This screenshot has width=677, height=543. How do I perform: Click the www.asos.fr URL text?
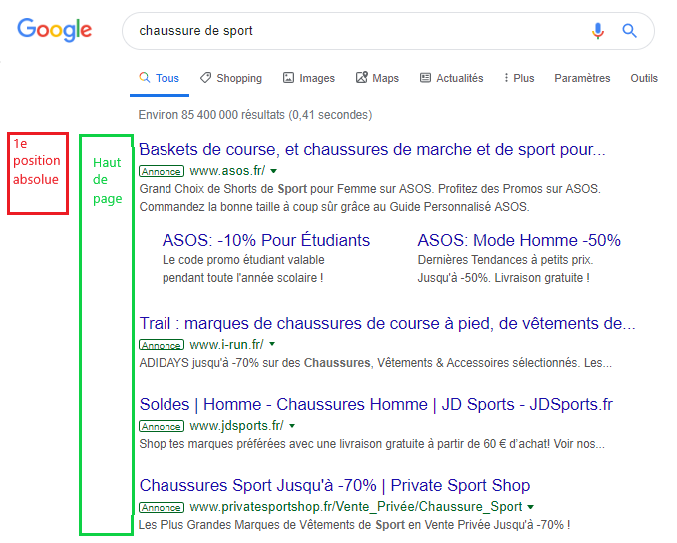(x=227, y=171)
